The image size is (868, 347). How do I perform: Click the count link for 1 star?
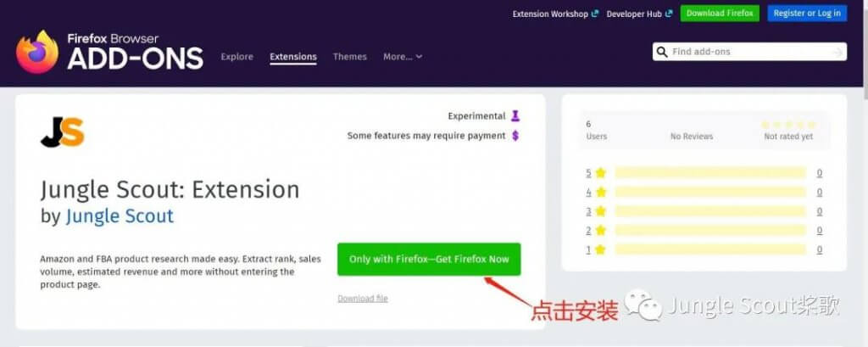pos(820,250)
